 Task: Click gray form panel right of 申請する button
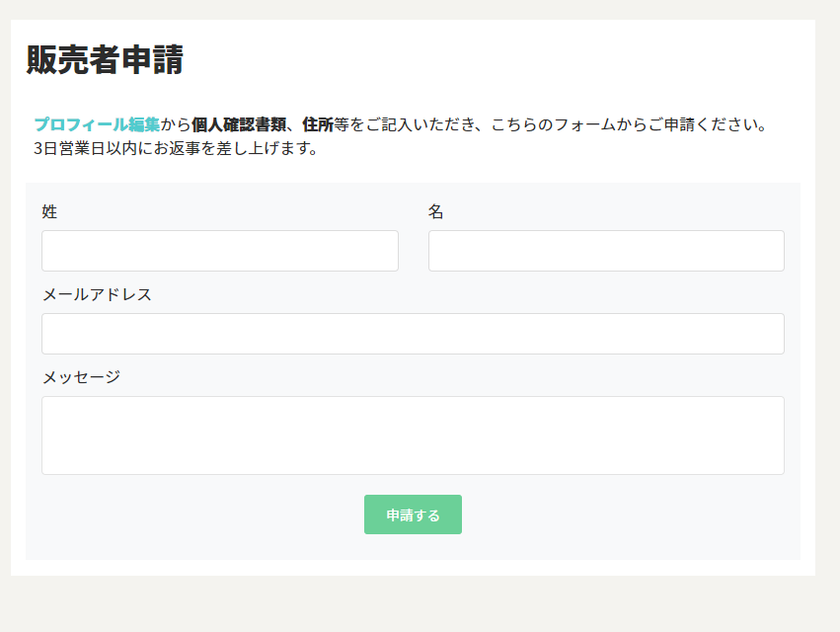pos(632,514)
